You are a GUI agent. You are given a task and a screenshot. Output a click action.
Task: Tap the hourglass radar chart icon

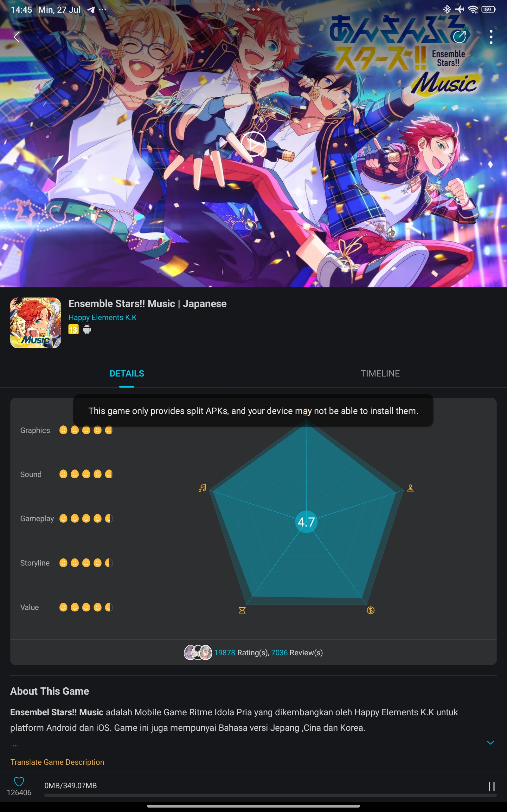242,610
